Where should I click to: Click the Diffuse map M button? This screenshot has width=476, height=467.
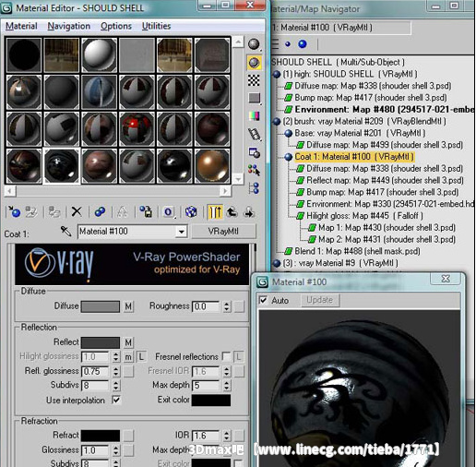[x=128, y=306]
